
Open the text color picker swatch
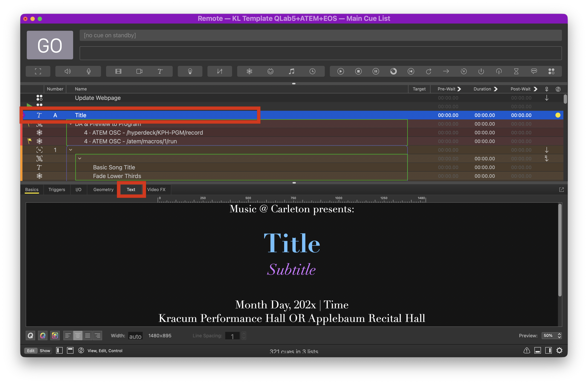coord(43,335)
